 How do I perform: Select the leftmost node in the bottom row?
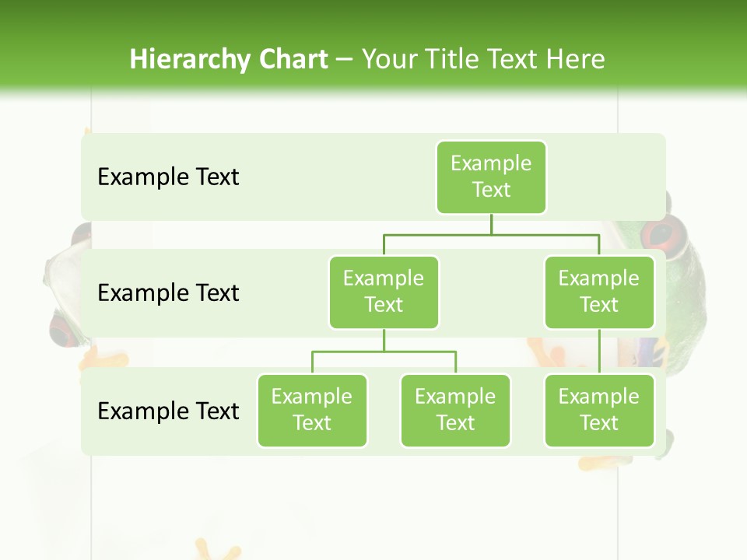pyautogui.click(x=312, y=410)
